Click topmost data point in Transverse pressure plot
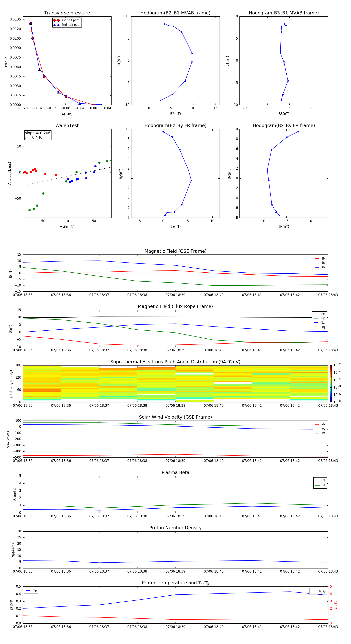351x644 pixels. point(31,23)
